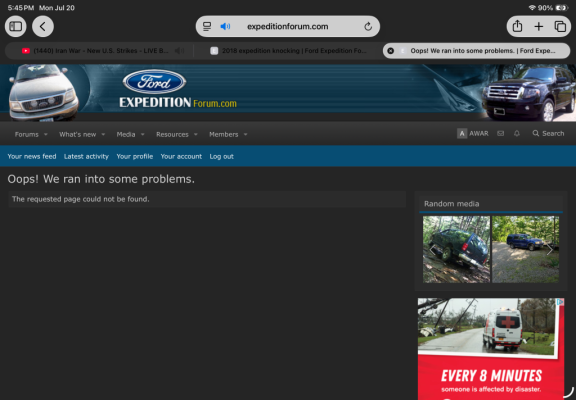
Task: Close the 'Oops! We ran into some problems' tab
Action: pos(390,51)
